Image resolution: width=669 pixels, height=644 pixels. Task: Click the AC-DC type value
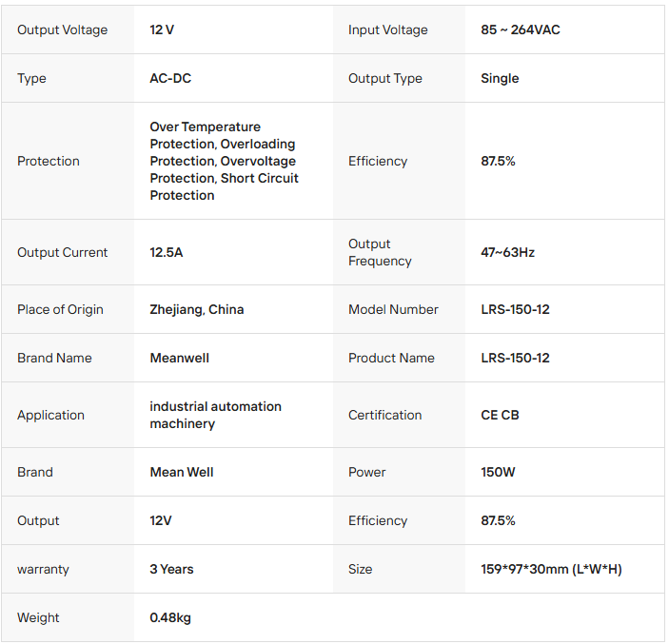point(170,78)
